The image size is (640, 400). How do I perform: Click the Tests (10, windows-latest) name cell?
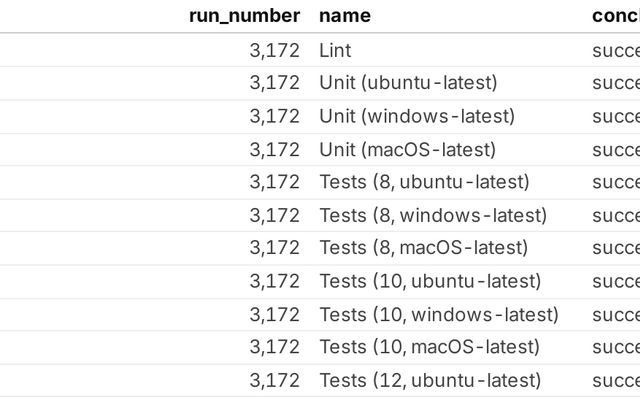pyautogui.click(x=439, y=314)
